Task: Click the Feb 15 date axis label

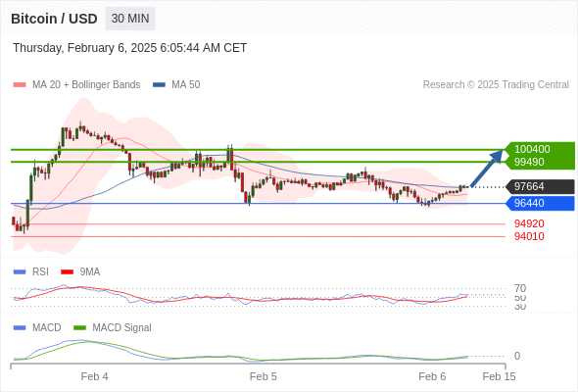Action: click(499, 376)
